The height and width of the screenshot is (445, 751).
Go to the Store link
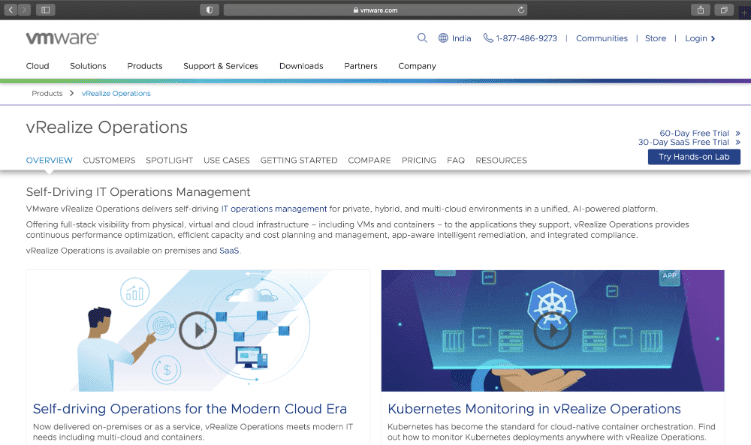coord(655,38)
